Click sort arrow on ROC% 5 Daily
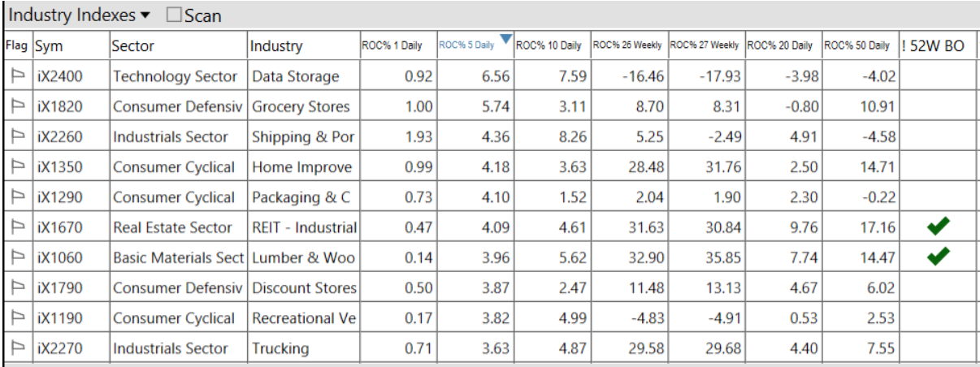The height and width of the screenshot is (367, 980). pos(506,39)
